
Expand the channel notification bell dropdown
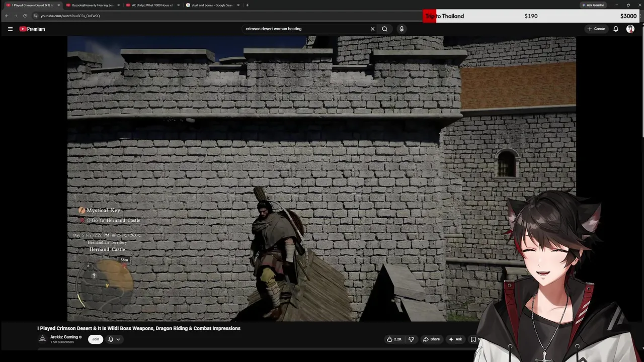[x=114, y=339]
